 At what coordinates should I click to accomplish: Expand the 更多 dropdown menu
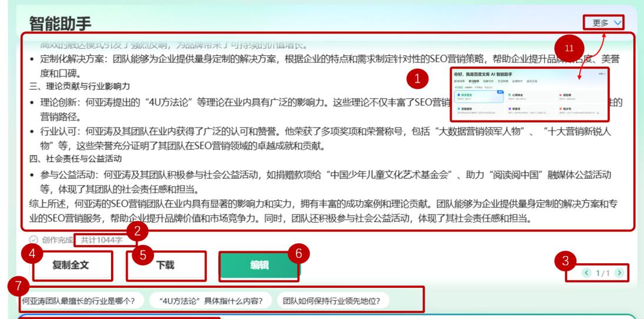(607, 23)
